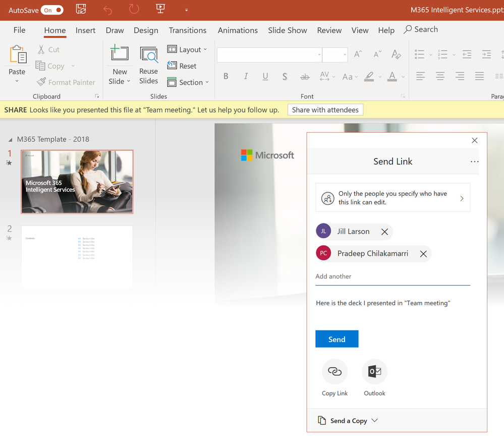Add a New Slide icon

coord(120,52)
